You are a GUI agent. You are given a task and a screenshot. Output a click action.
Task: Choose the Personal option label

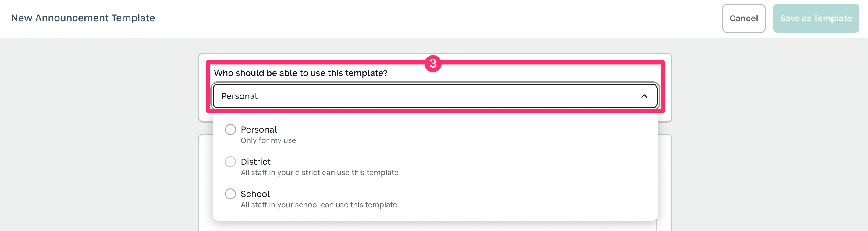(x=258, y=130)
